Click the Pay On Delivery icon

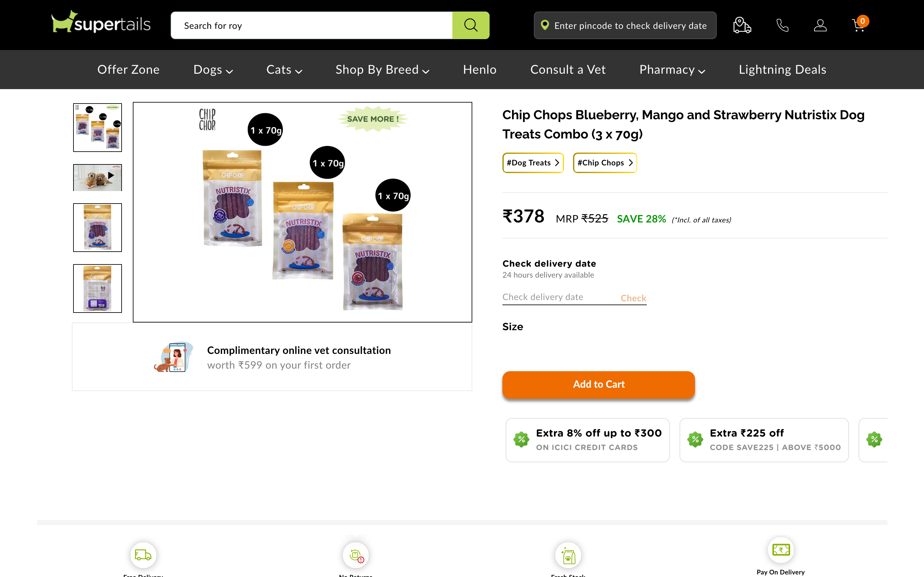pos(781,550)
